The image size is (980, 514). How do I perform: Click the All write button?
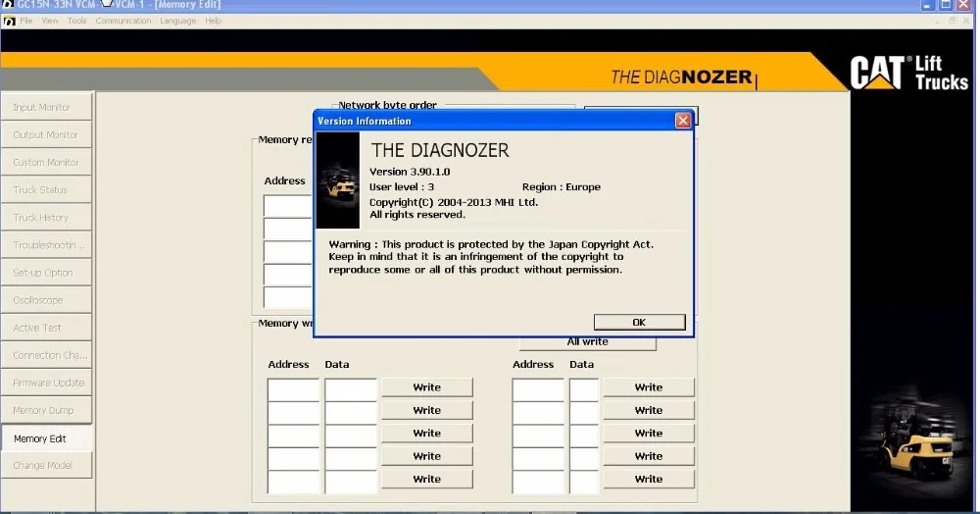pyautogui.click(x=587, y=342)
